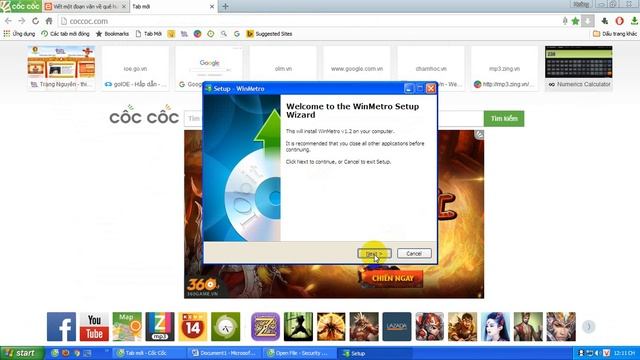This screenshot has width=640, height=360.
Task: Click the CHIẾN NGAY banner button
Action: coord(393,278)
